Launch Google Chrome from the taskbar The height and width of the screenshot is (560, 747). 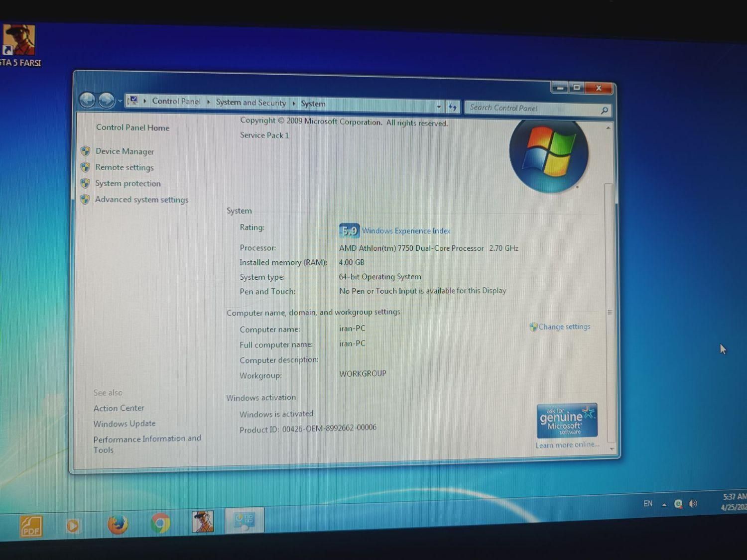160,523
